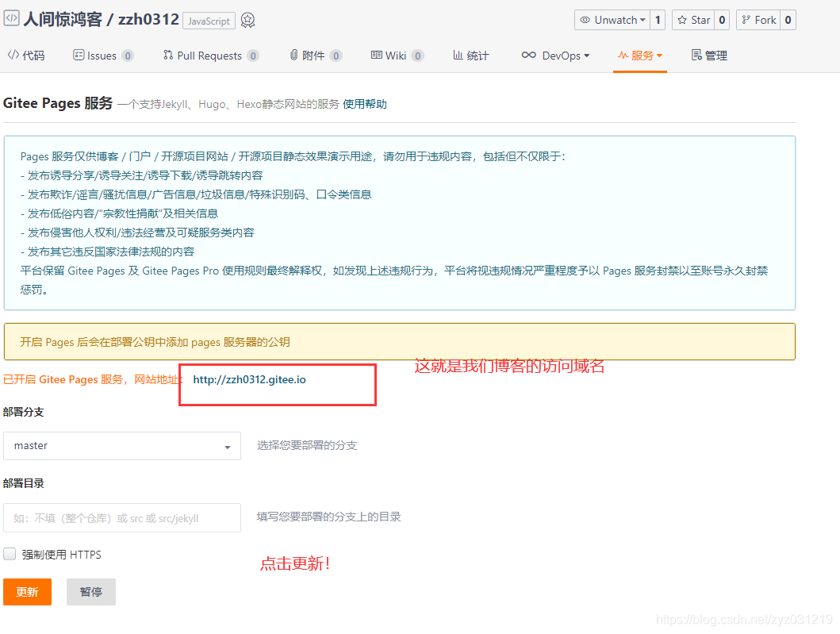This screenshot has width=840, height=634.
Task: Click the Issues count badge 0
Action: click(128, 56)
